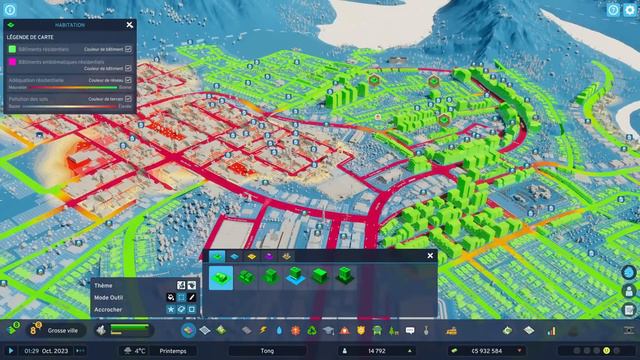Choose the second Thème option icon
The width and height of the screenshot is (640, 360).
191,285
